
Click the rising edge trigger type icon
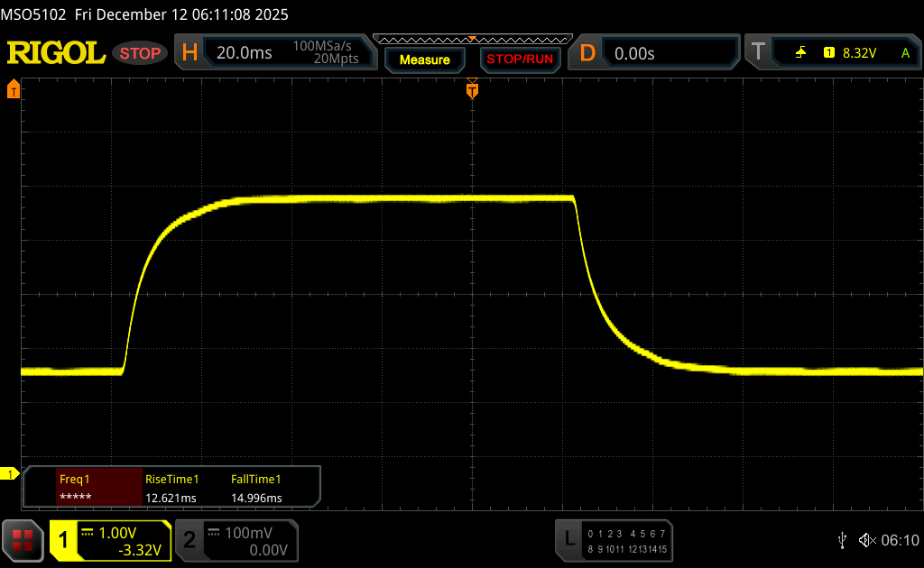800,53
